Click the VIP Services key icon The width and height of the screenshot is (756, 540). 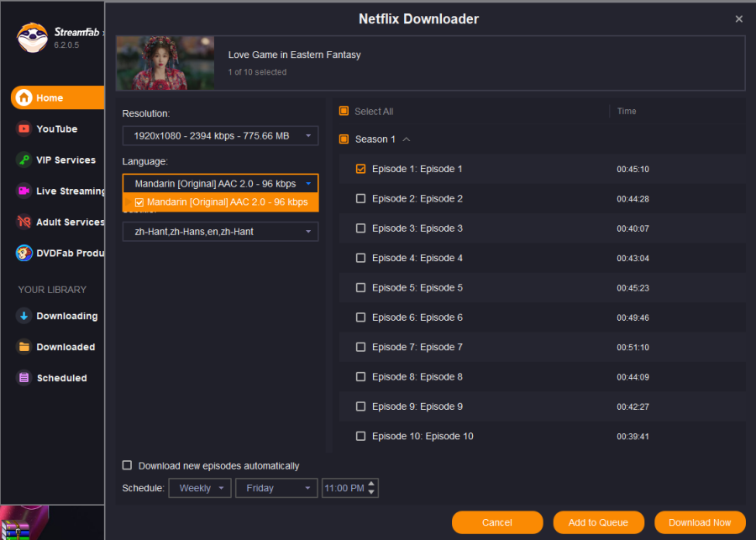pos(24,160)
